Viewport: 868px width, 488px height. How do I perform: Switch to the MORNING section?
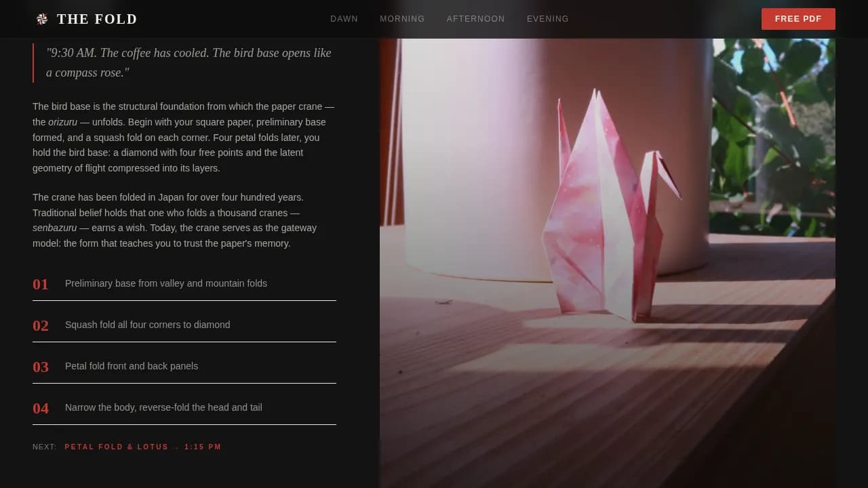[x=402, y=19]
